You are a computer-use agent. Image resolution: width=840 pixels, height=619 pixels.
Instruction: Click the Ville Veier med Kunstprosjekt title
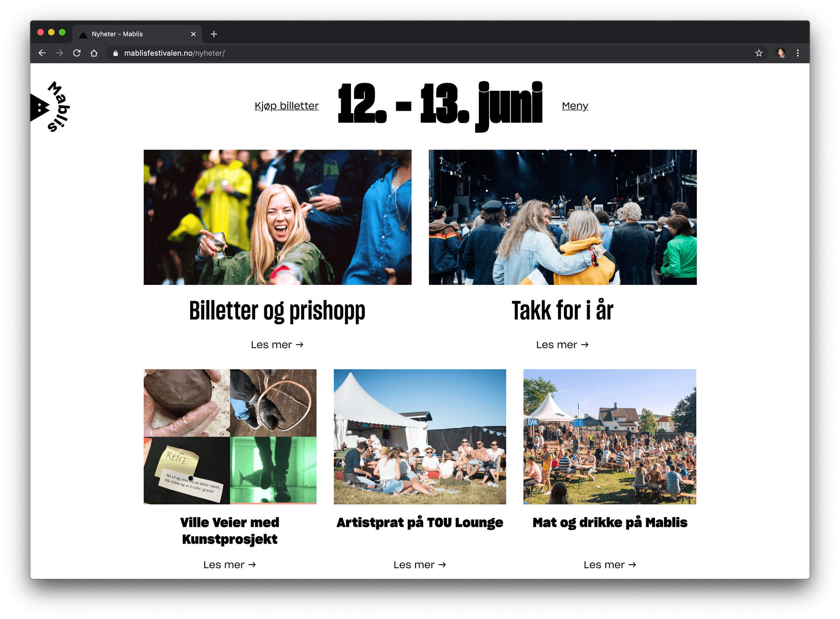pos(230,531)
